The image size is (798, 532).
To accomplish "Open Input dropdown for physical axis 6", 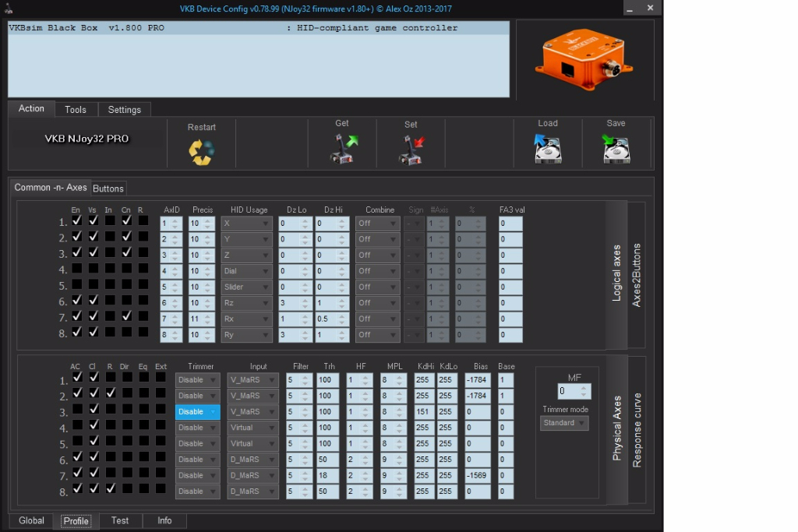I will click(252, 460).
